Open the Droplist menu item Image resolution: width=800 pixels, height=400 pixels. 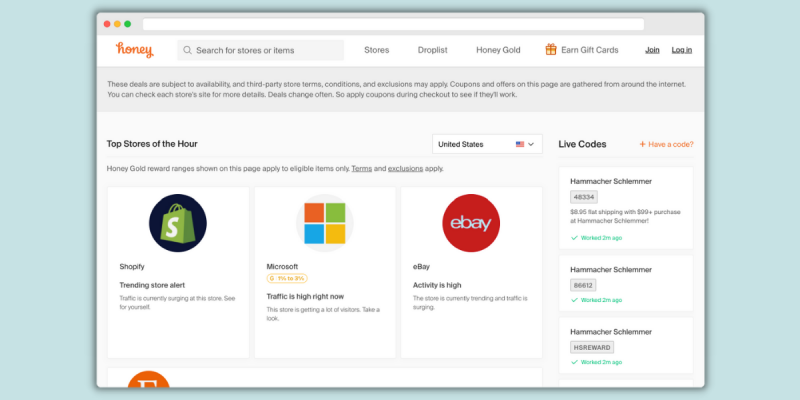433,50
